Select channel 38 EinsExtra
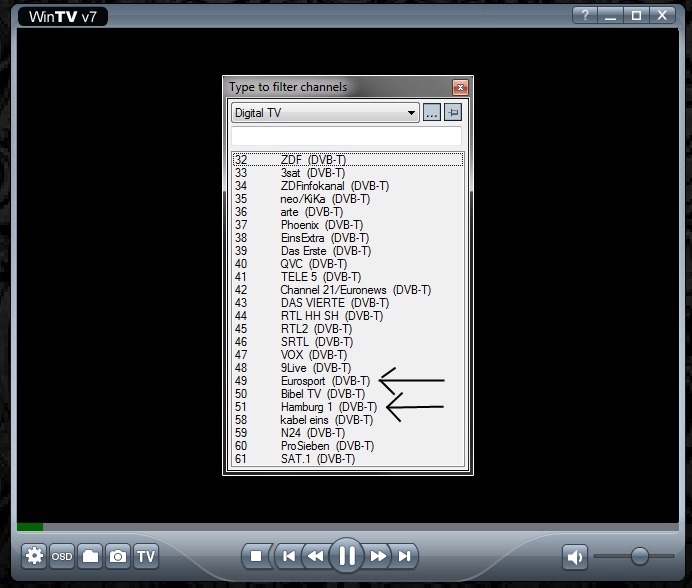Viewport: 692px width, 588px height. [x=348, y=238]
